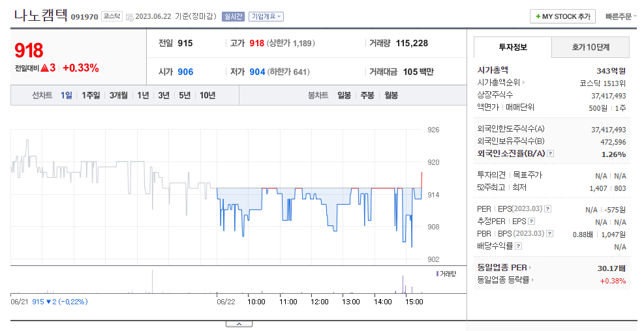Switch to the 투자정보 tab

pyautogui.click(x=513, y=47)
